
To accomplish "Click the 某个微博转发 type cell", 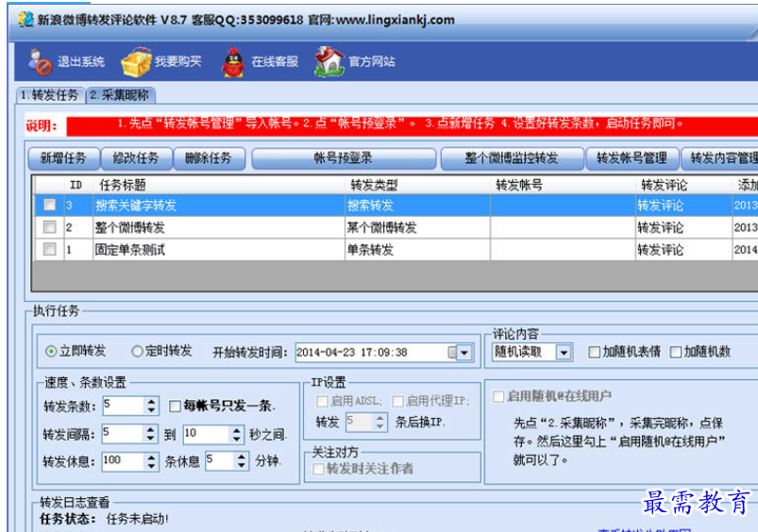I will point(417,227).
